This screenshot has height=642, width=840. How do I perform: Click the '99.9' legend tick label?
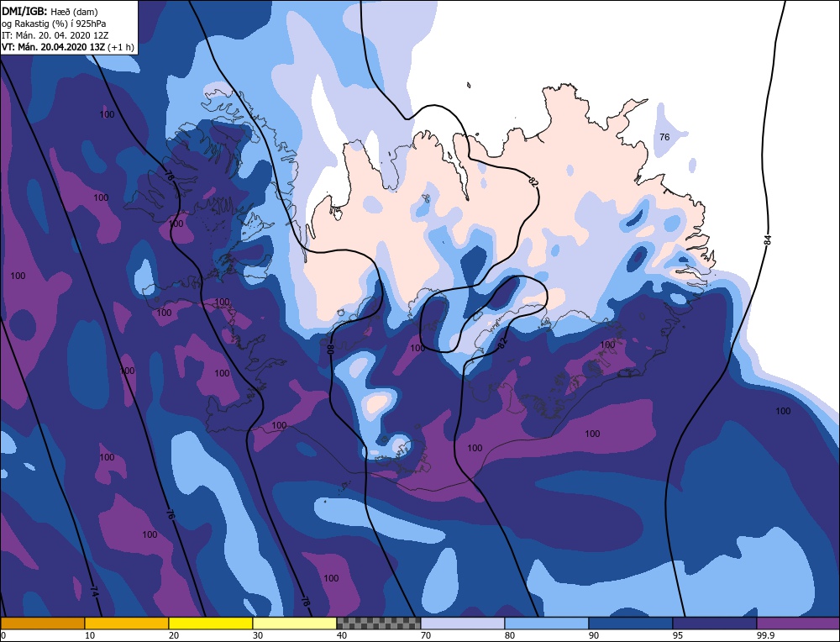(764, 635)
